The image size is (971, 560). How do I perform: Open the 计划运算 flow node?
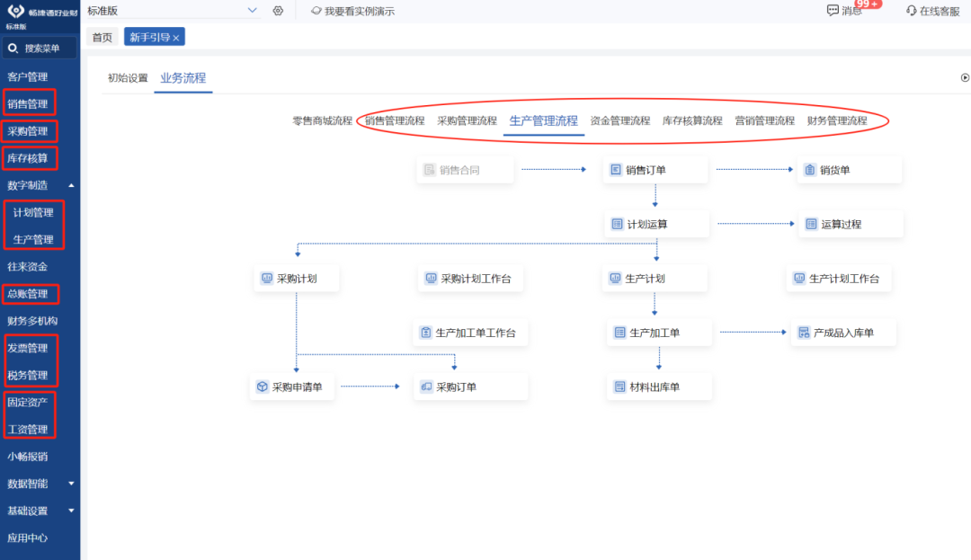click(x=655, y=224)
